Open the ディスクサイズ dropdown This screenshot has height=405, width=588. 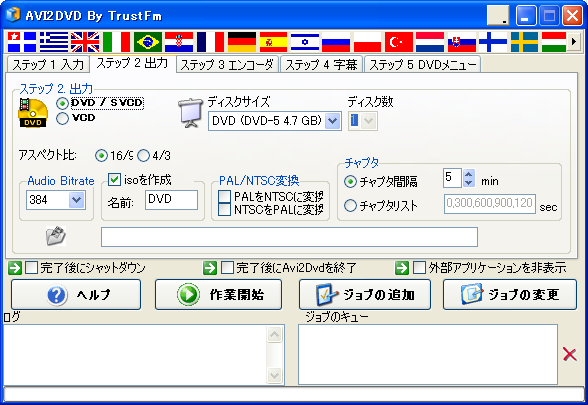333,121
